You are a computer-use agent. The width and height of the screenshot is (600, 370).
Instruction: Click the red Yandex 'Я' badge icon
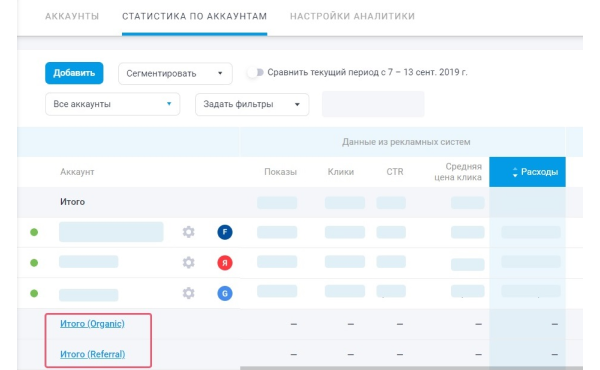tap(225, 262)
